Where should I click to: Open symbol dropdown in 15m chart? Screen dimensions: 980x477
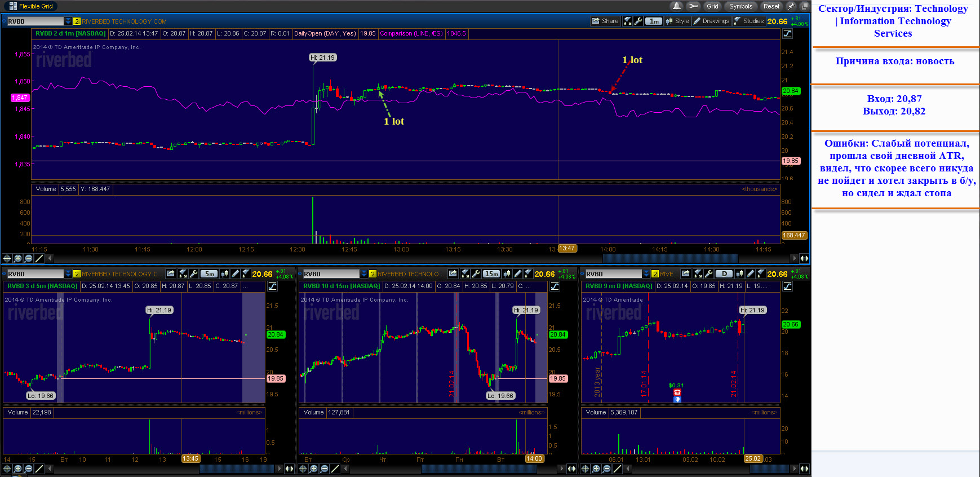(363, 274)
